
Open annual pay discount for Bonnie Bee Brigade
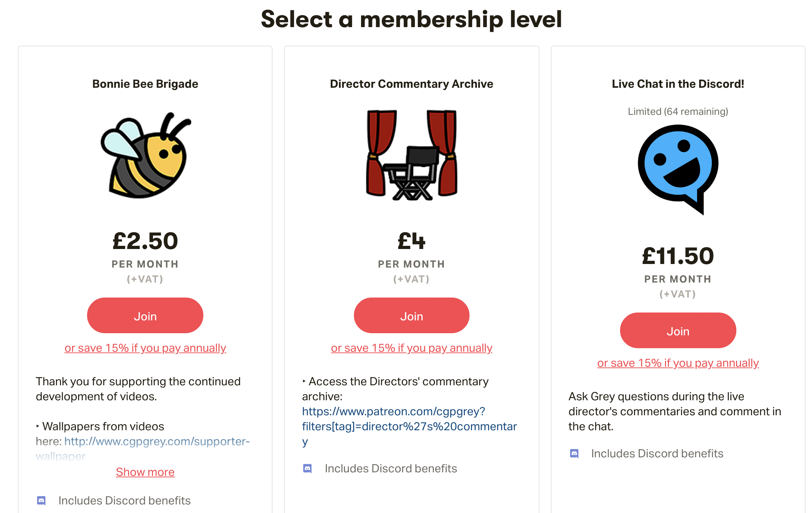145,348
